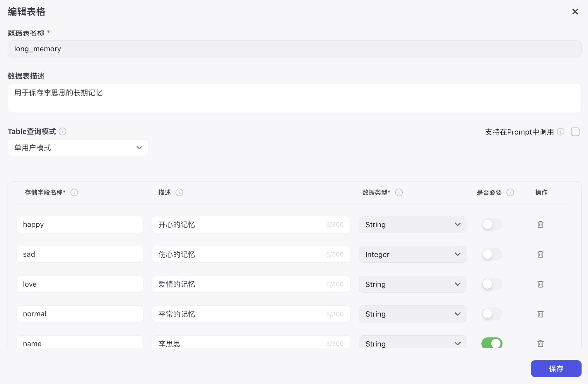Edit description 李思思
Screen dimensions: 588x384
coord(251,342)
